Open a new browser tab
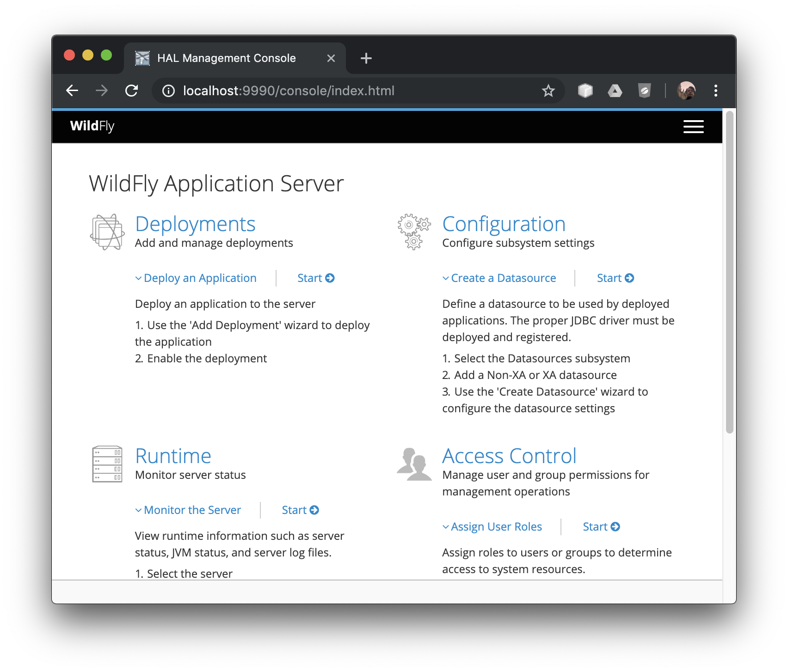The height and width of the screenshot is (672, 788). click(x=366, y=58)
